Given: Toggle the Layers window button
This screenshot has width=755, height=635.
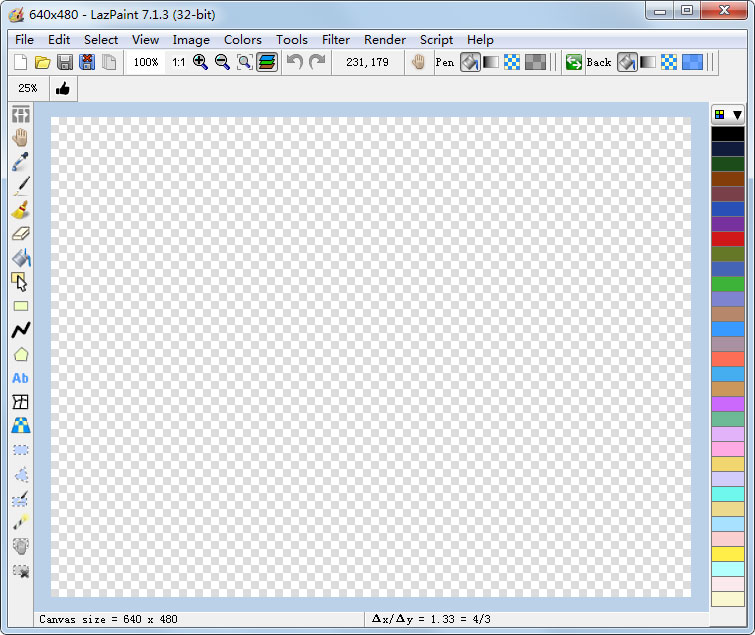Looking at the screenshot, I should (267, 62).
